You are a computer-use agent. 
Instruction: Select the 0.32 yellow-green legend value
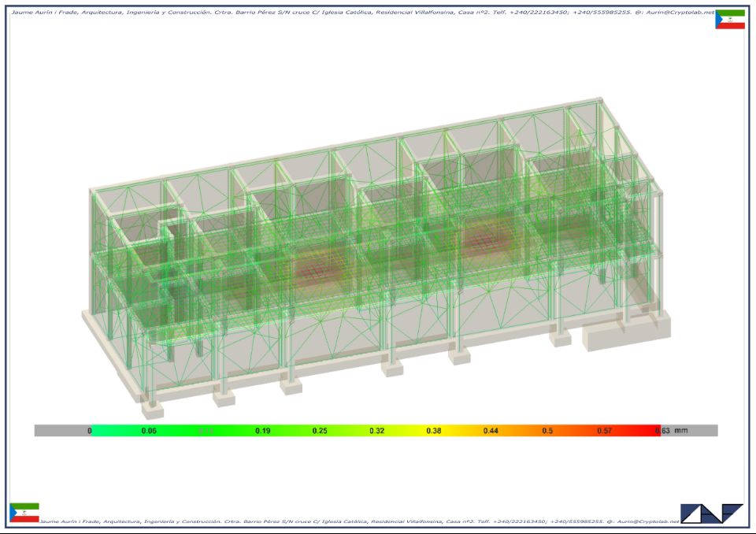pos(376,431)
